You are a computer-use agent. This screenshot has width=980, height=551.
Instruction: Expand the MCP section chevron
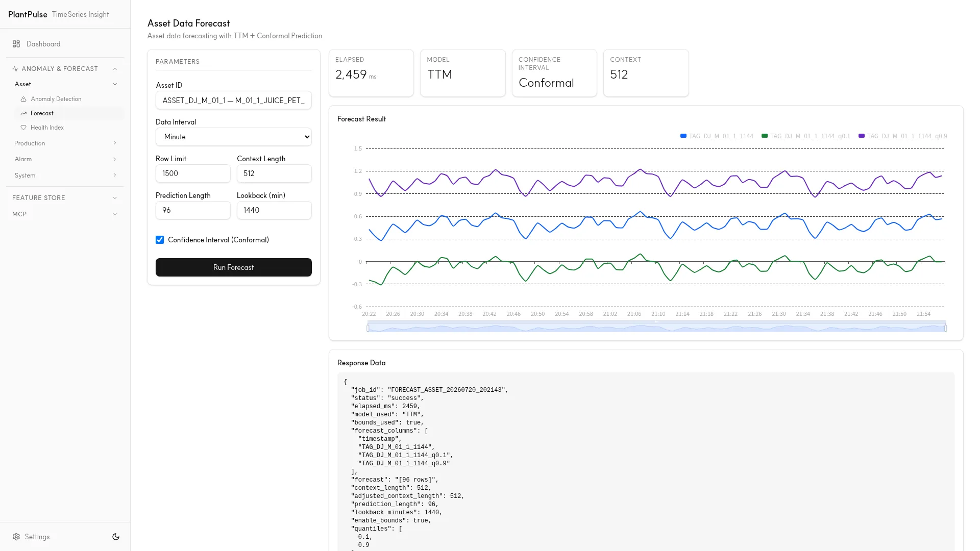pyautogui.click(x=115, y=214)
